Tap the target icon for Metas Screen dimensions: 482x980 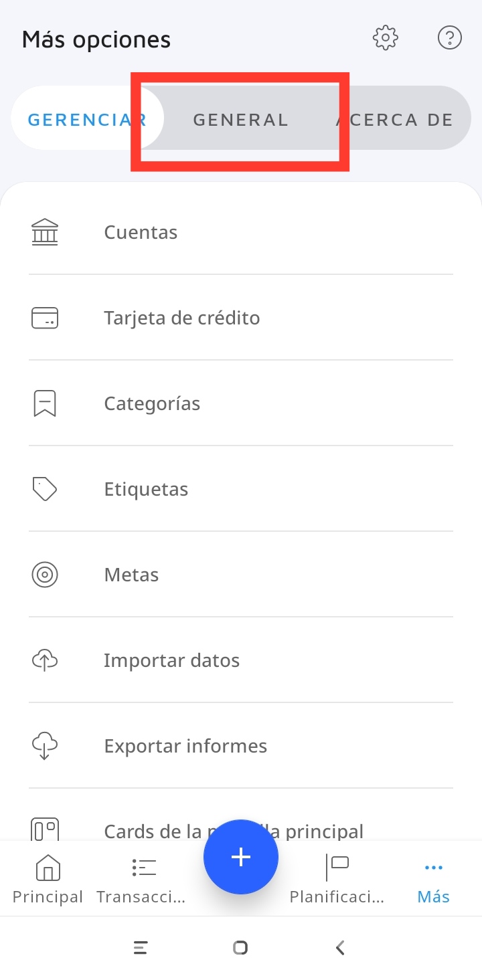(x=45, y=575)
